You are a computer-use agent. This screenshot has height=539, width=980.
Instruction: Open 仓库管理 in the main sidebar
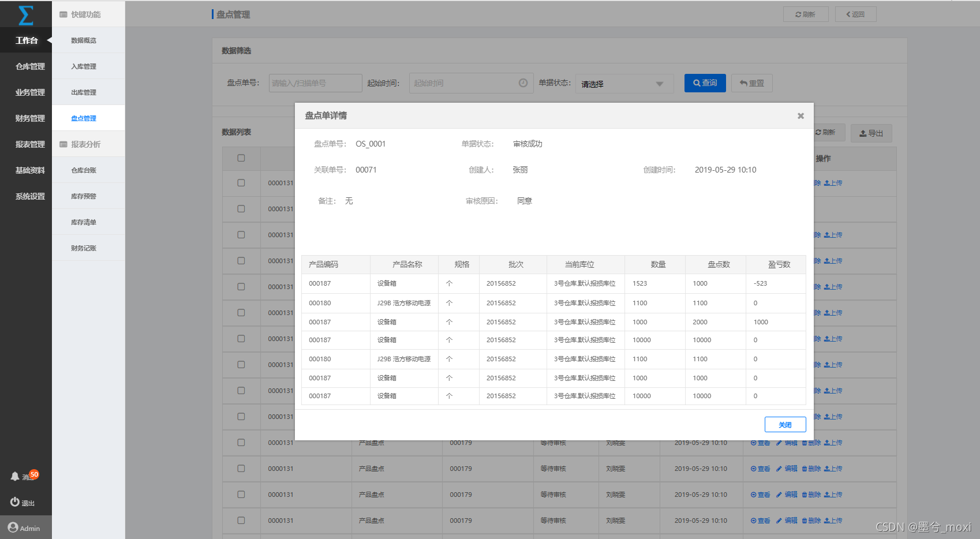pyautogui.click(x=30, y=66)
